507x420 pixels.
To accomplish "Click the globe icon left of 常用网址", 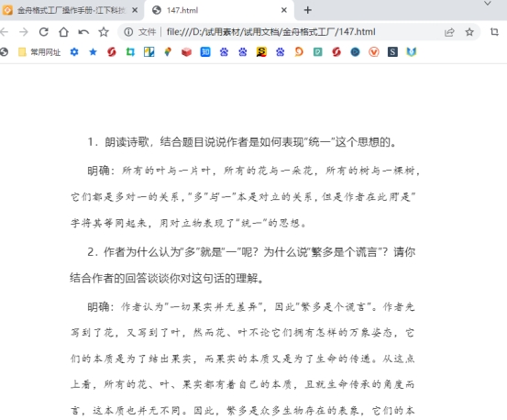I will coord(4,51).
